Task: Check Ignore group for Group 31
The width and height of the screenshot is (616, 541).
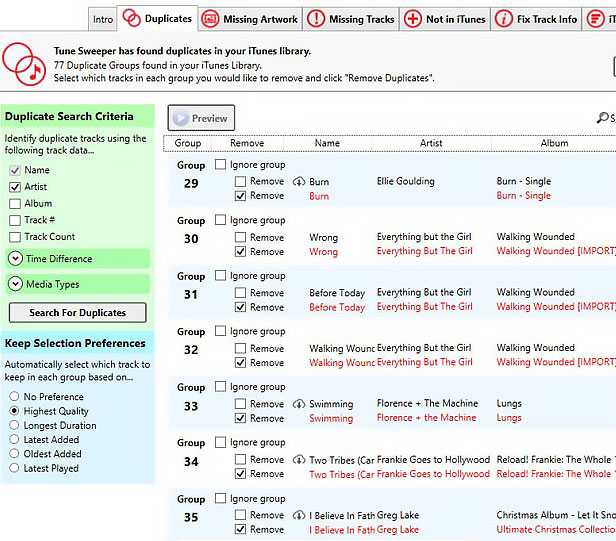Action: pos(220,275)
